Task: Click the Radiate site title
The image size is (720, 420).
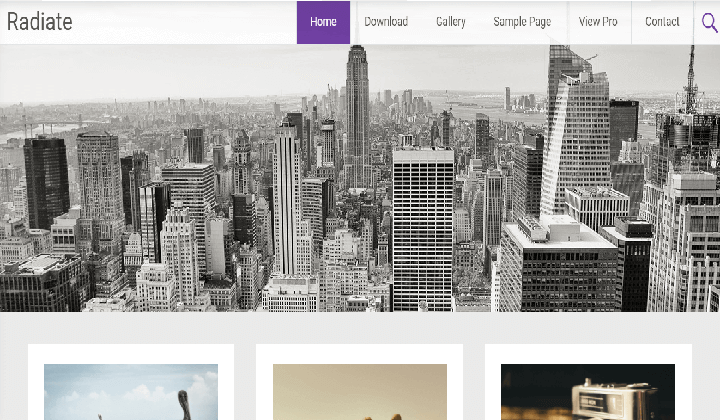Action: click(x=40, y=22)
